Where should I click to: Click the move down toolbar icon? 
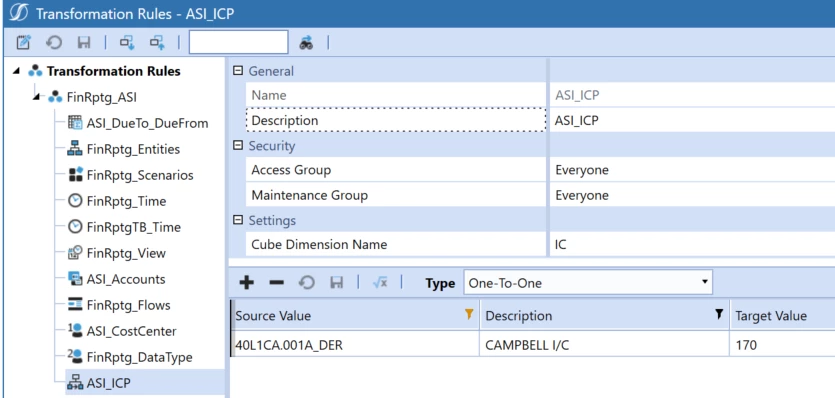click(x=127, y=42)
